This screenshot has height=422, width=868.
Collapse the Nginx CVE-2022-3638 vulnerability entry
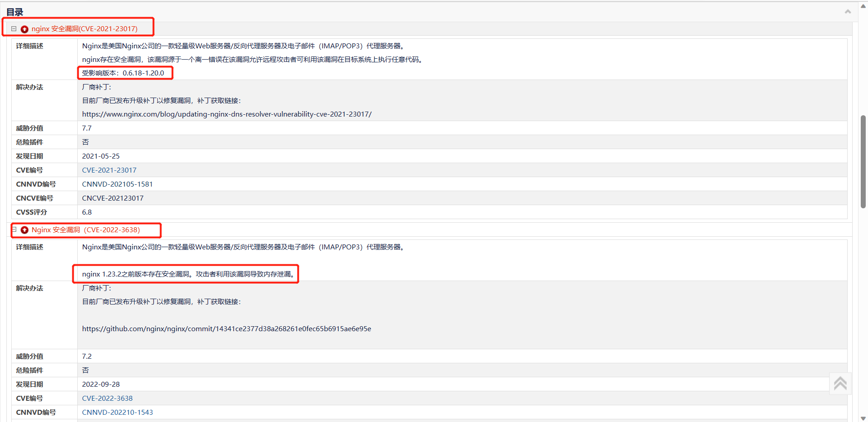click(x=14, y=230)
